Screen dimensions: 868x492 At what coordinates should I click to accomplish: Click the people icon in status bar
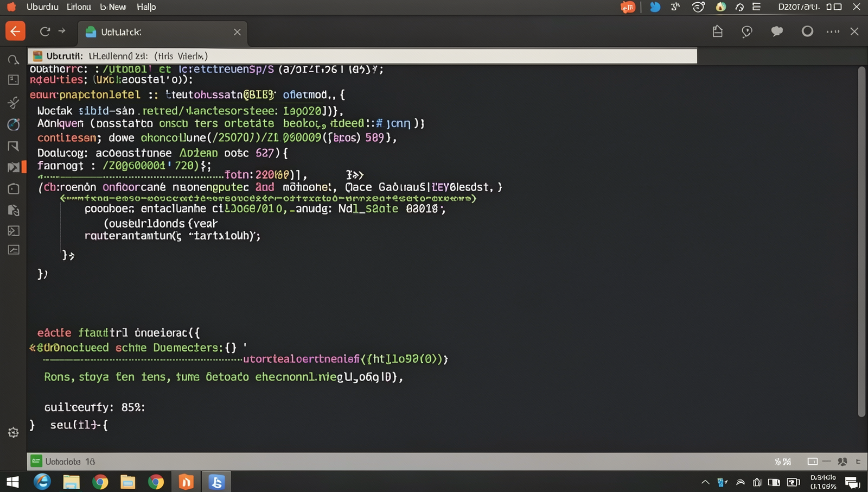(x=842, y=462)
